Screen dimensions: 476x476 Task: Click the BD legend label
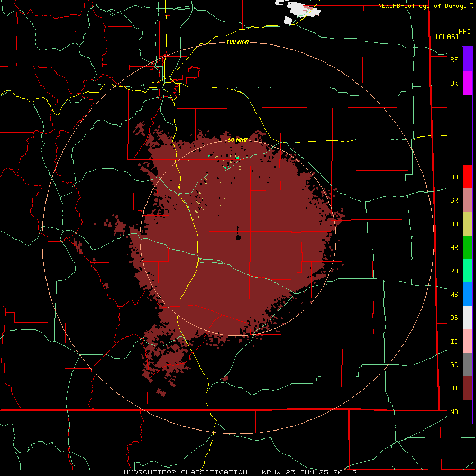click(x=454, y=224)
